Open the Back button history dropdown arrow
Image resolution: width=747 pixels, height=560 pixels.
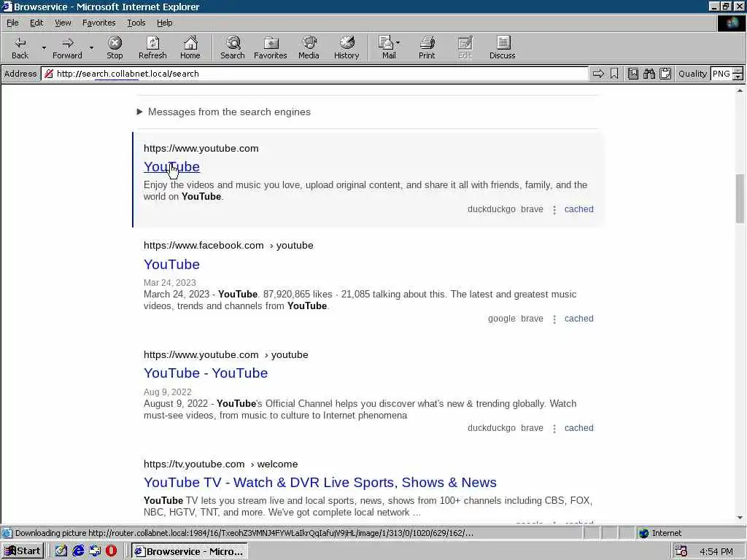[44, 47]
